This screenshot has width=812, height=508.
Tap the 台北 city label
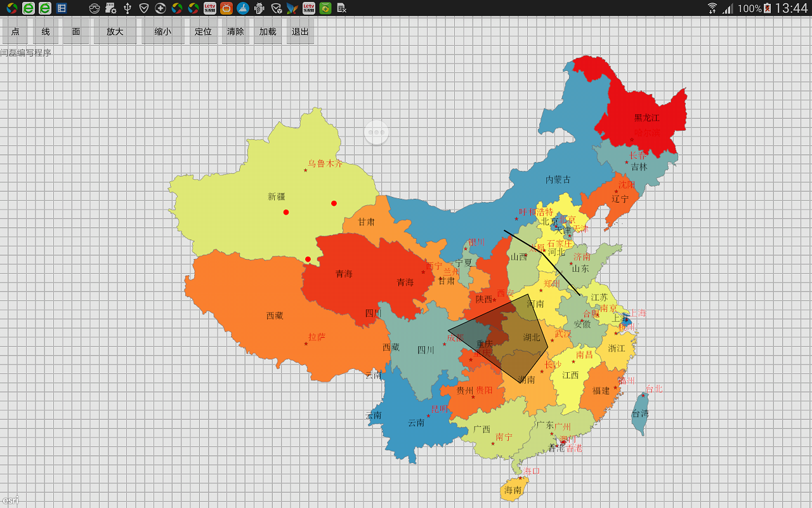653,388
